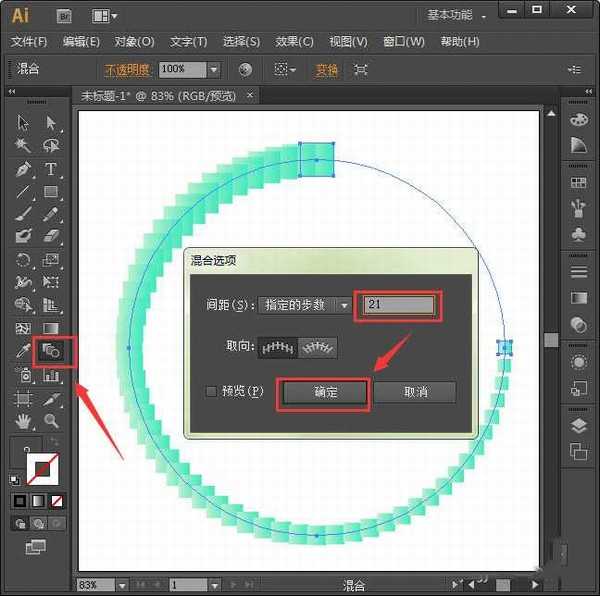Expand the opacity 100% dropdown arrow
This screenshot has height=596, width=600.
tap(214, 70)
